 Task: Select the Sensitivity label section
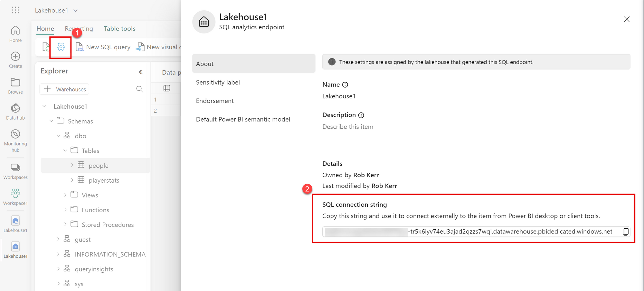coord(218,82)
